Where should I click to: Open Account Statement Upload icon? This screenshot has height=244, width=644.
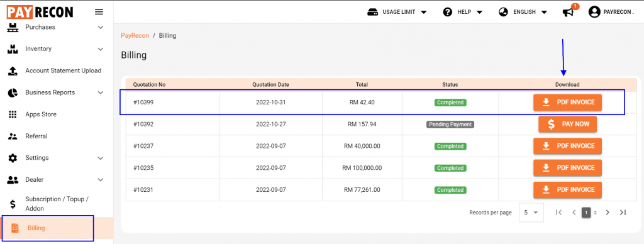coord(13,70)
